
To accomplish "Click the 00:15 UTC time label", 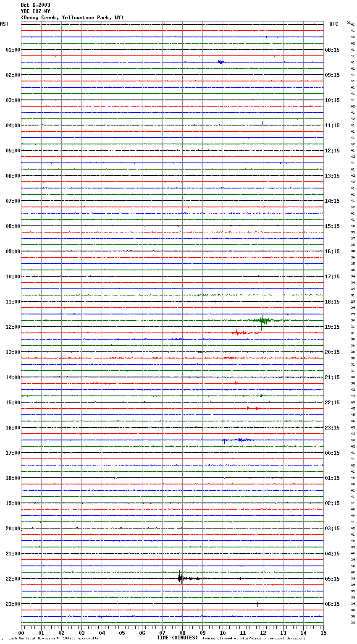I will [332, 453].
